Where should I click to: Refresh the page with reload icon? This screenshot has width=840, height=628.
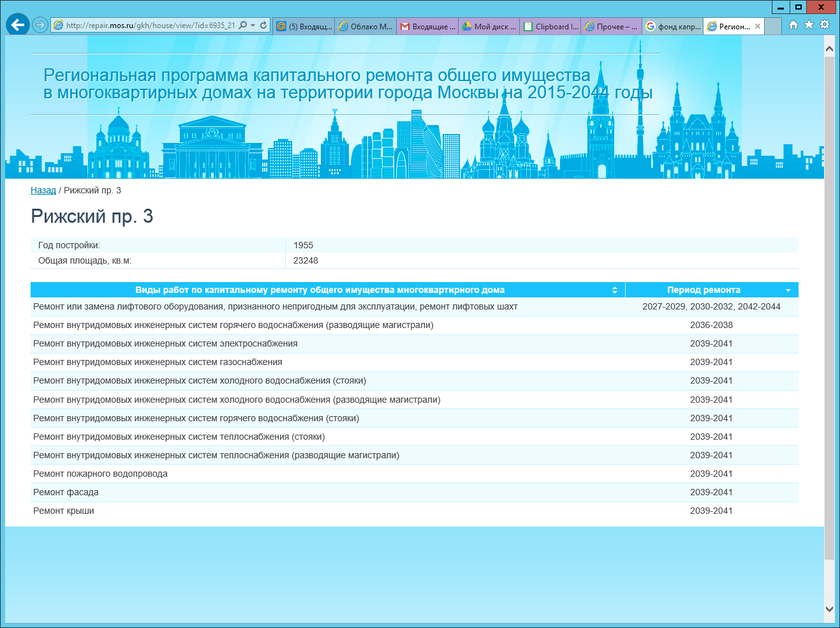(263, 26)
